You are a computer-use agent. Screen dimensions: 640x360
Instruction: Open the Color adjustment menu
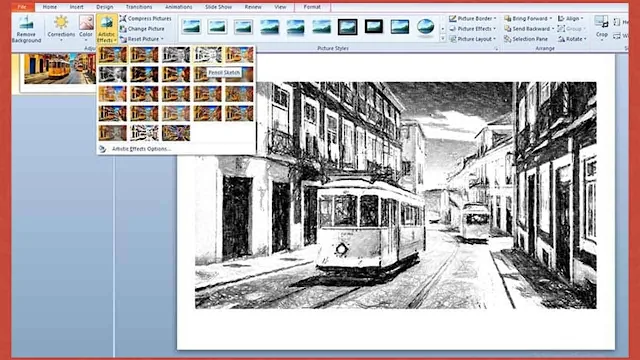[x=86, y=29]
